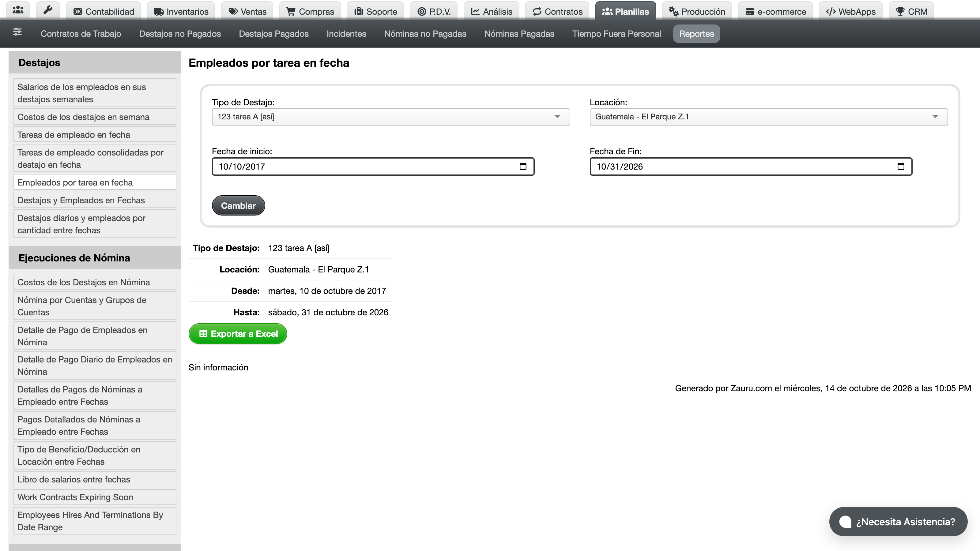Expand the Tipo de Destajo dropdown

391,117
